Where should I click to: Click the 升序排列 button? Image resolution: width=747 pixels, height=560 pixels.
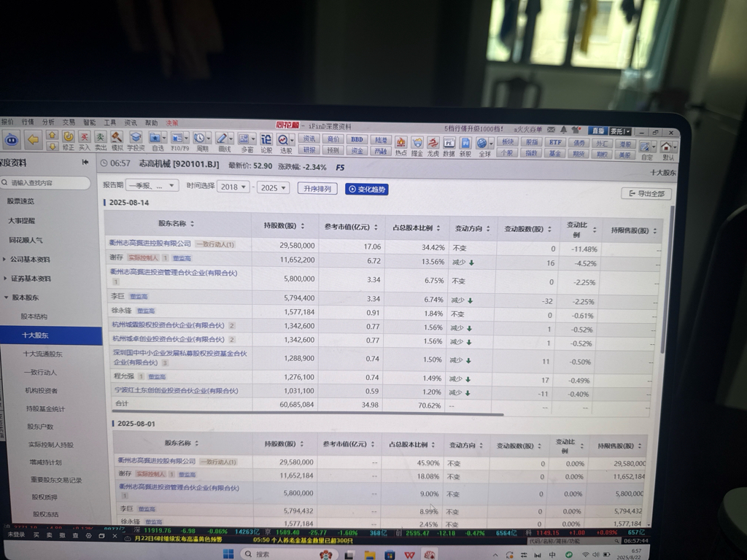[x=317, y=189]
